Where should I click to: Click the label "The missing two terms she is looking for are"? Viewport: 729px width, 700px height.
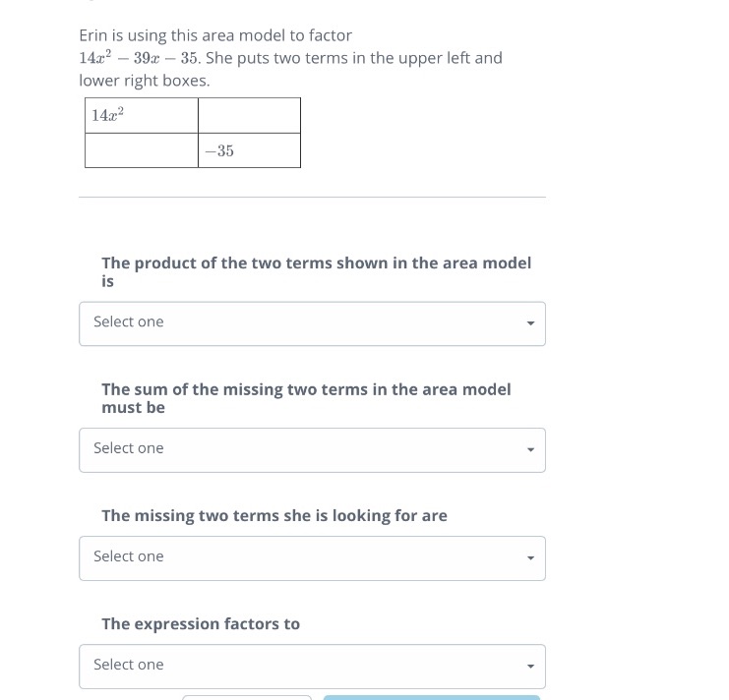(273, 515)
